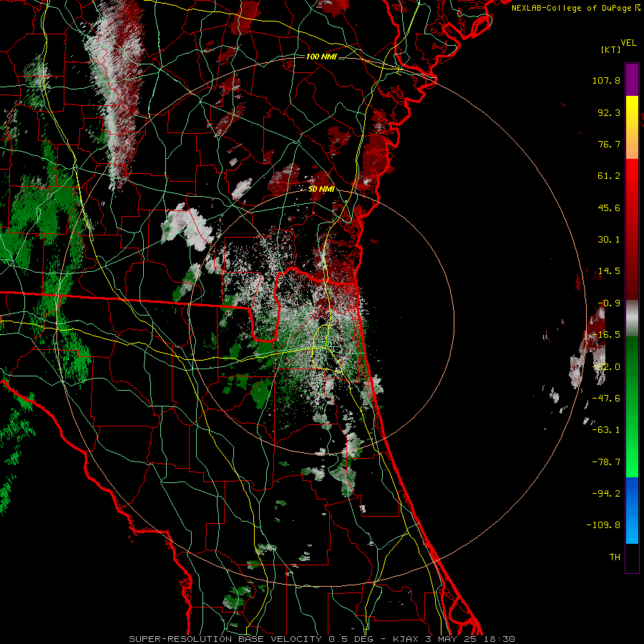Select the 92.3 legend value
644x644 pixels.
[609, 112]
